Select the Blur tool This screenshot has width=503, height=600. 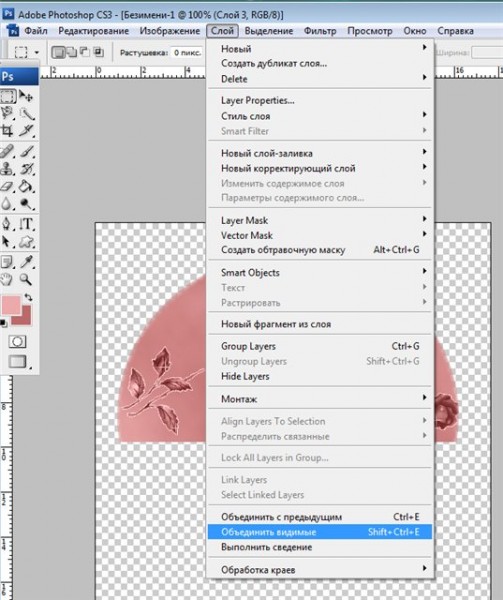(x=8, y=204)
